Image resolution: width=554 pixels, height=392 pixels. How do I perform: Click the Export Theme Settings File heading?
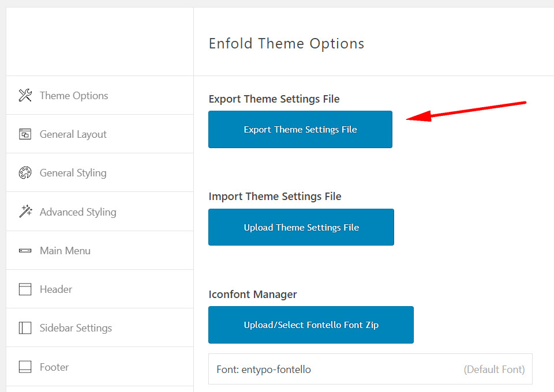click(x=274, y=99)
